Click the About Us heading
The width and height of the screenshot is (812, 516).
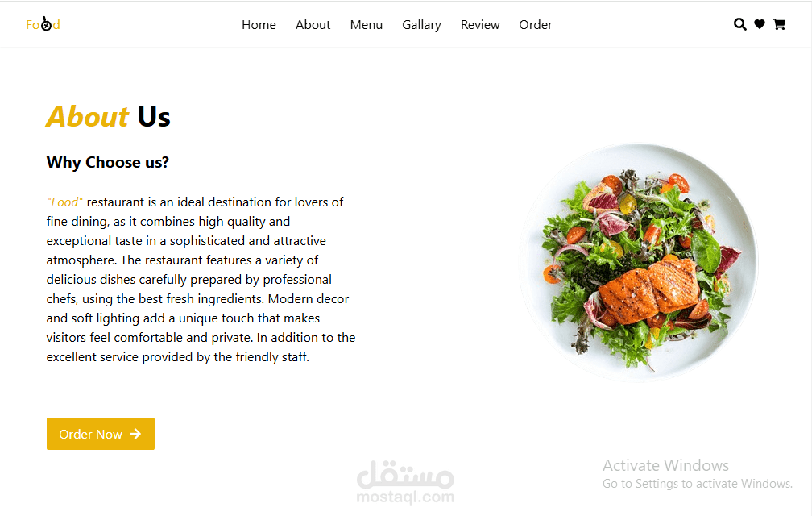[108, 116]
